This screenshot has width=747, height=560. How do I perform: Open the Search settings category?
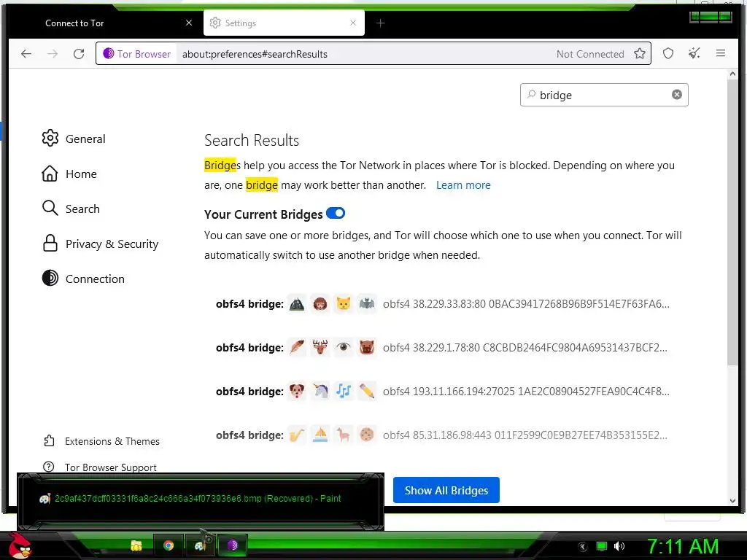(x=71, y=209)
